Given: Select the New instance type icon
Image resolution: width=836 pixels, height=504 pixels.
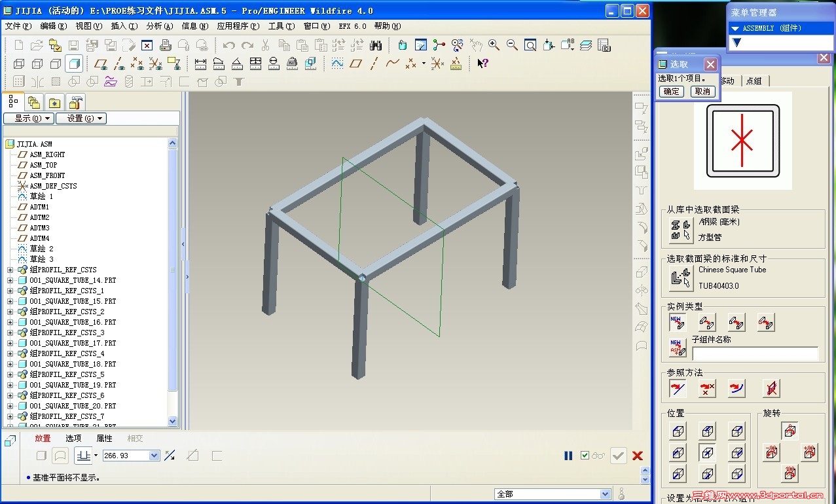Looking at the screenshot, I should (678, 322).
